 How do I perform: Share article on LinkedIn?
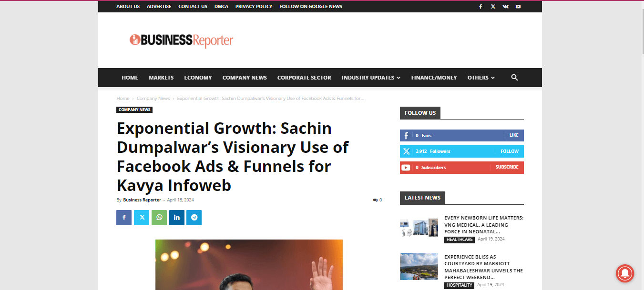[x=177, y=218]
